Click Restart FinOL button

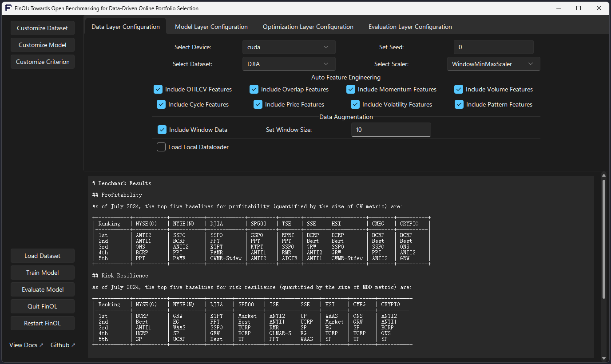[43, 323]
